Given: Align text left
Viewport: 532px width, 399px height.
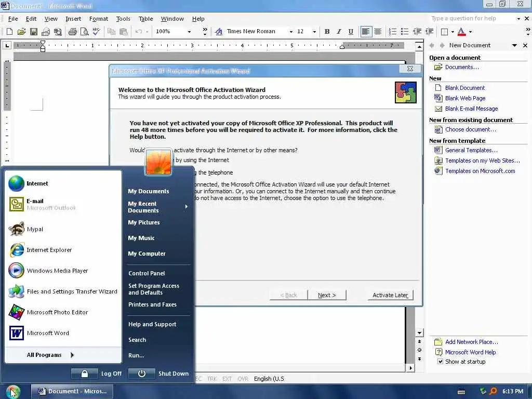Looking at the screenshot, I should [365, 32].
